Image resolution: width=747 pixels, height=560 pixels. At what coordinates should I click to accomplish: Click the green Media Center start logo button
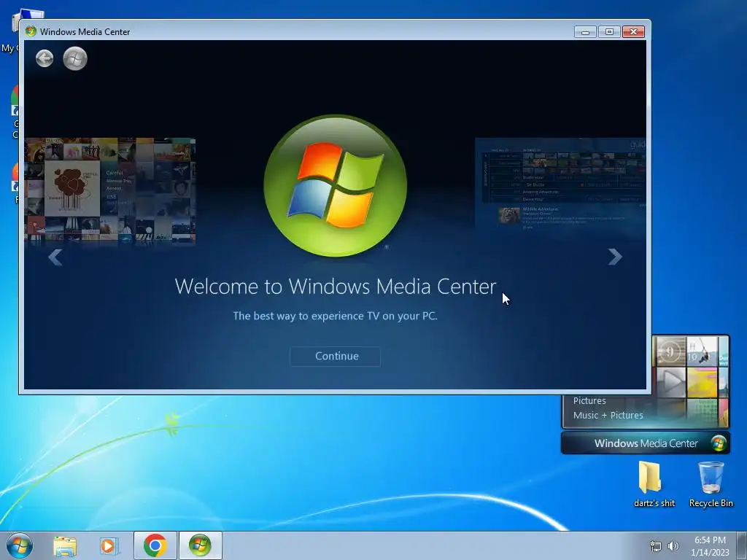(x=75, y=58)
